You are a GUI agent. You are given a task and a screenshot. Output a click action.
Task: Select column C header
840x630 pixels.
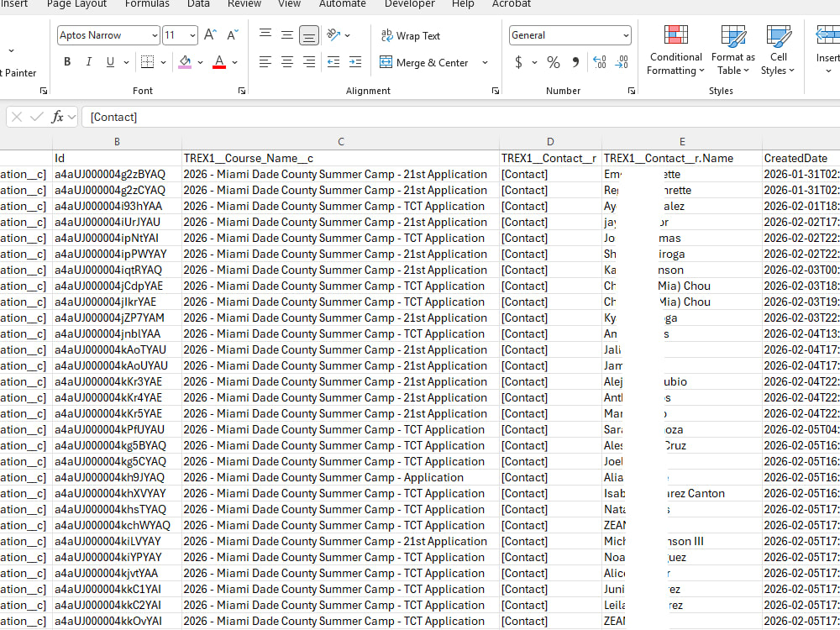[341, 142]
